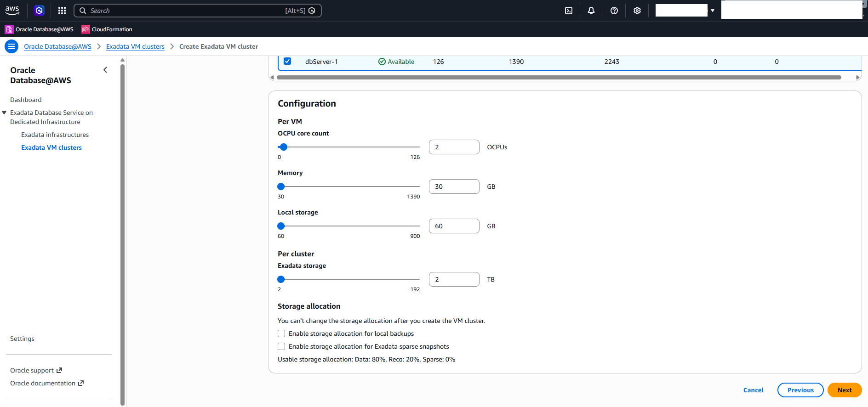Open the Exadata VM clusters breadcrumb link
Viewport: 868px width, 407px height.
pos(135,46)
